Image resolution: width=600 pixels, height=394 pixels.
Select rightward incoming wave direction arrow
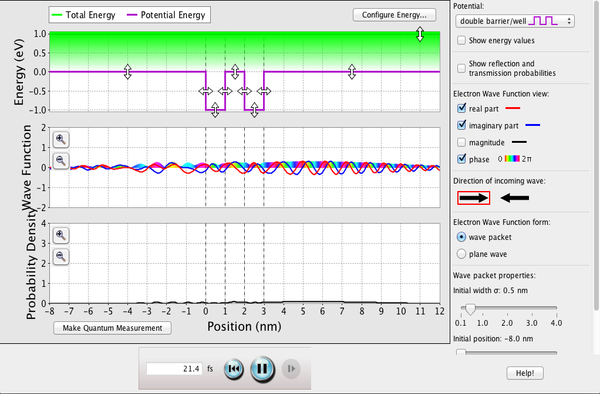(473, 198)
